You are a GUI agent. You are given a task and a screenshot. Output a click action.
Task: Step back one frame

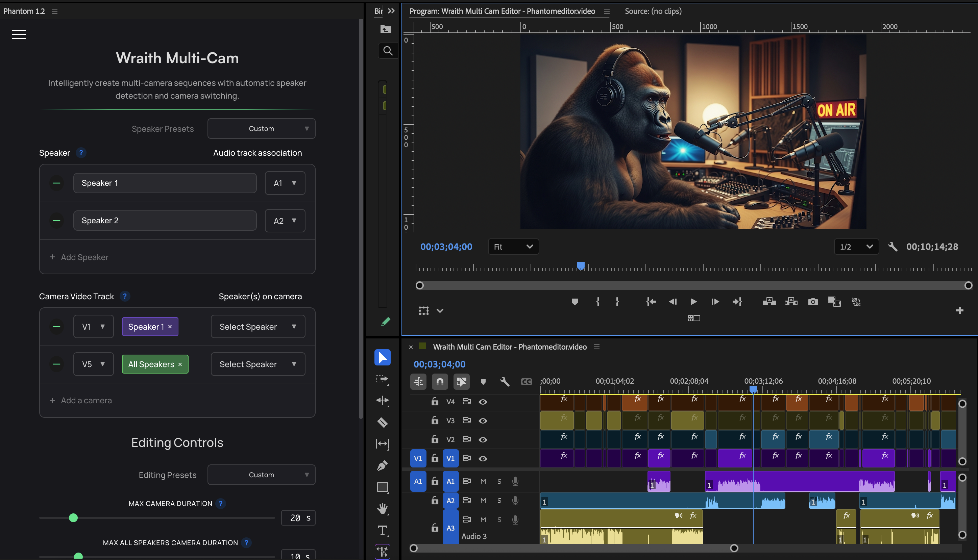point(673,302)
